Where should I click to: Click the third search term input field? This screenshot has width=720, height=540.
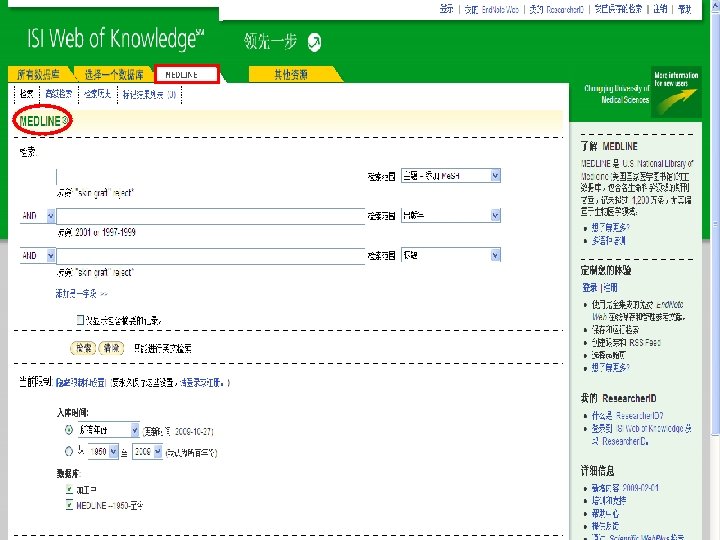(211, 256)
